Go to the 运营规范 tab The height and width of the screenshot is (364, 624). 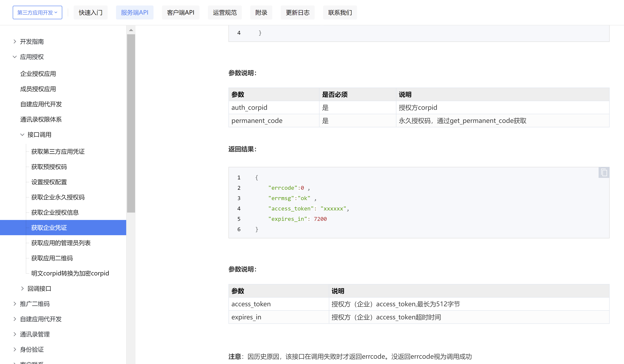tap(225, 13)
